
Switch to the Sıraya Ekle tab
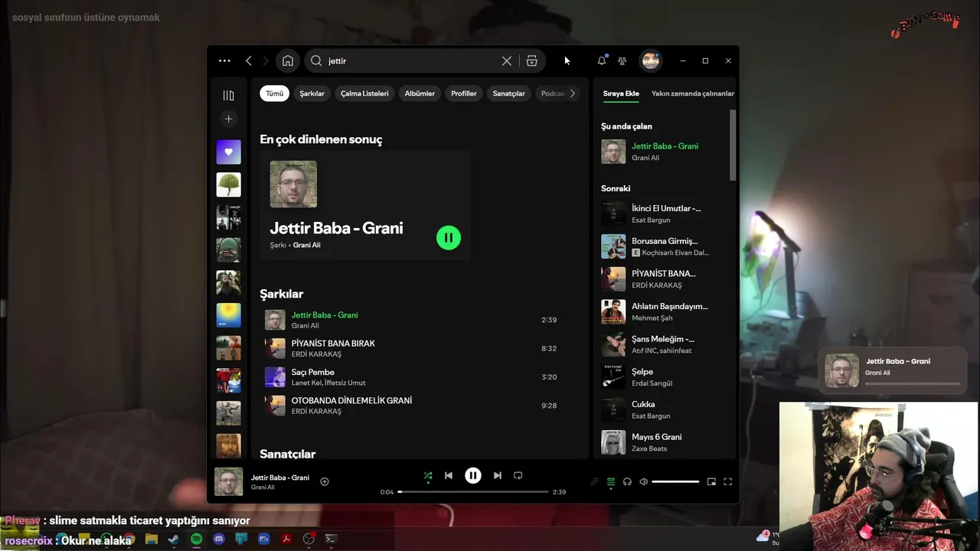coord(621,93)
